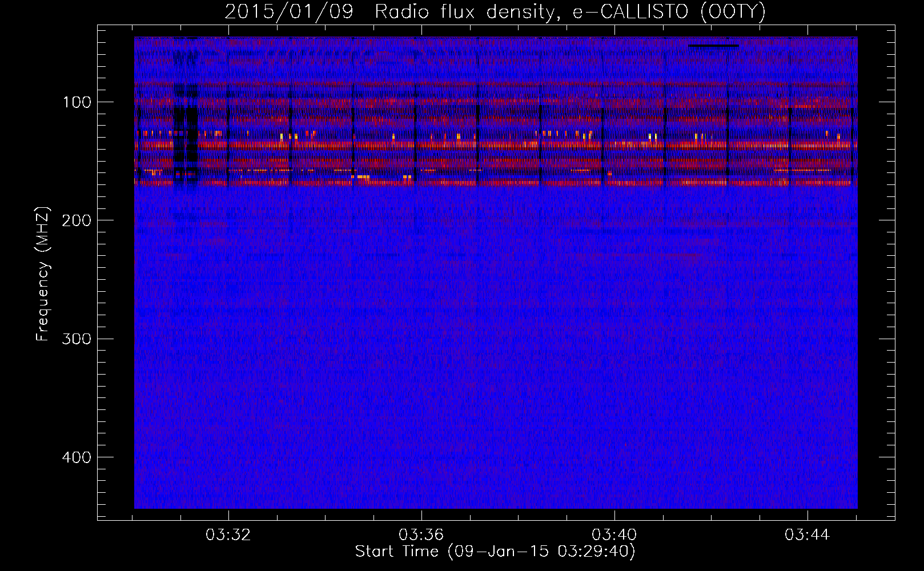Click the 'Start Time (09-Jan-15 03:29:40)' axis label
This screenshot has height=571, width=924.
coord(495,552)
